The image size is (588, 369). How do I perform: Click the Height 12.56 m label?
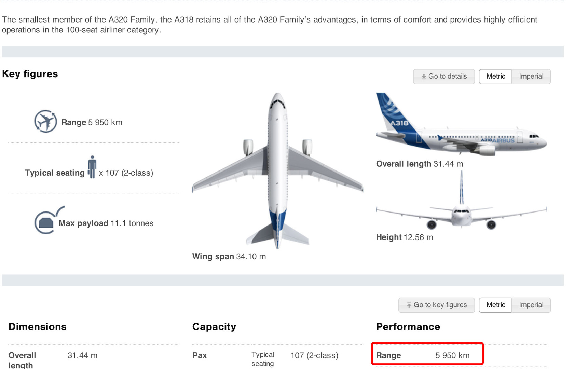click(405, 237)
